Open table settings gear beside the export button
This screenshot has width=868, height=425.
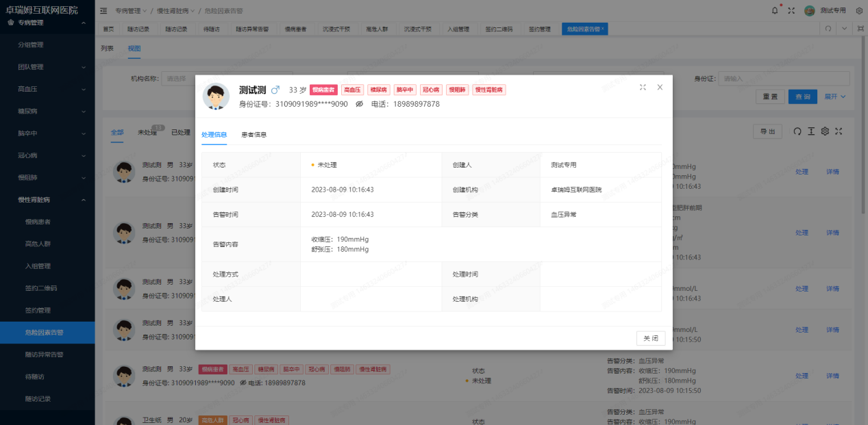(x=825, y=131)
